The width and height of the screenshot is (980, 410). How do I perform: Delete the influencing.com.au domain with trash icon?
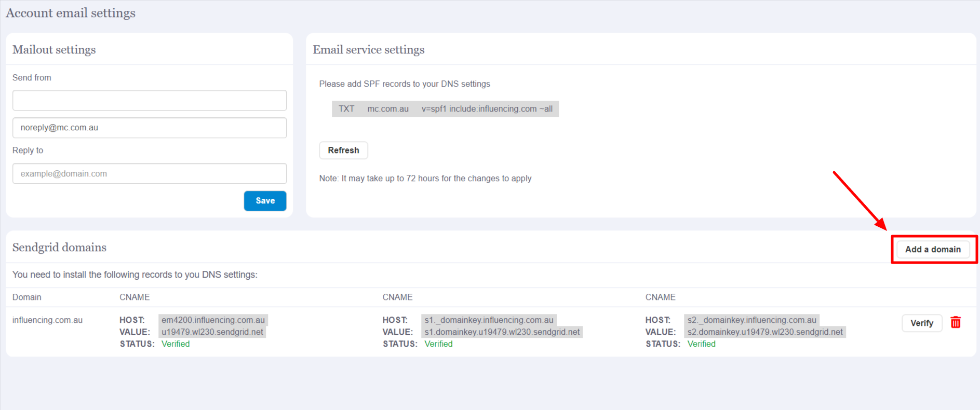click(955, 323)
